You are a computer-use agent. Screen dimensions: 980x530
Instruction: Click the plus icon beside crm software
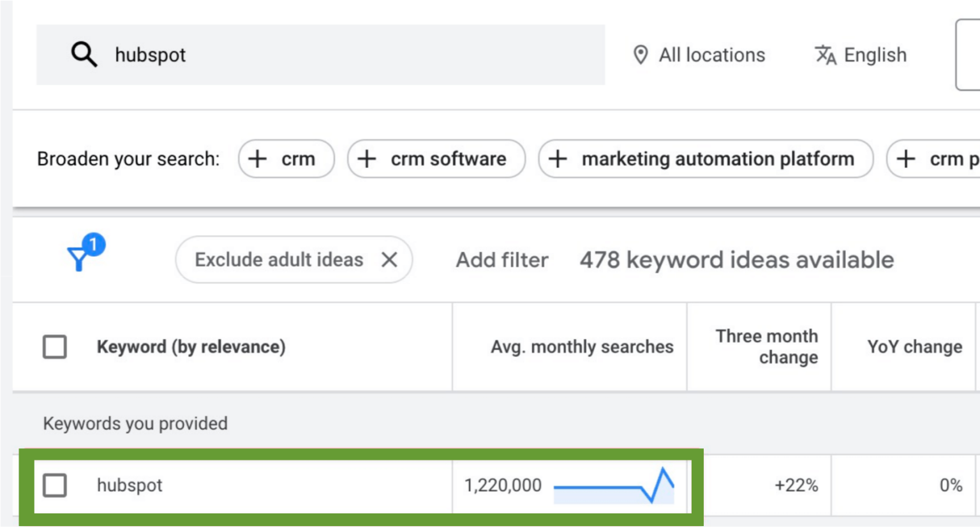click(x=367, y=159)
